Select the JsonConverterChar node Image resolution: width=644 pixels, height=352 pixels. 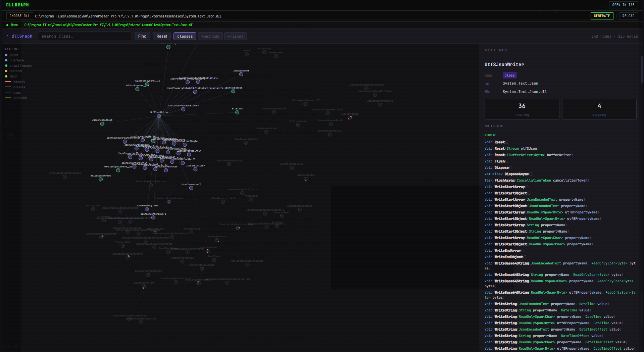pos(166,170)
